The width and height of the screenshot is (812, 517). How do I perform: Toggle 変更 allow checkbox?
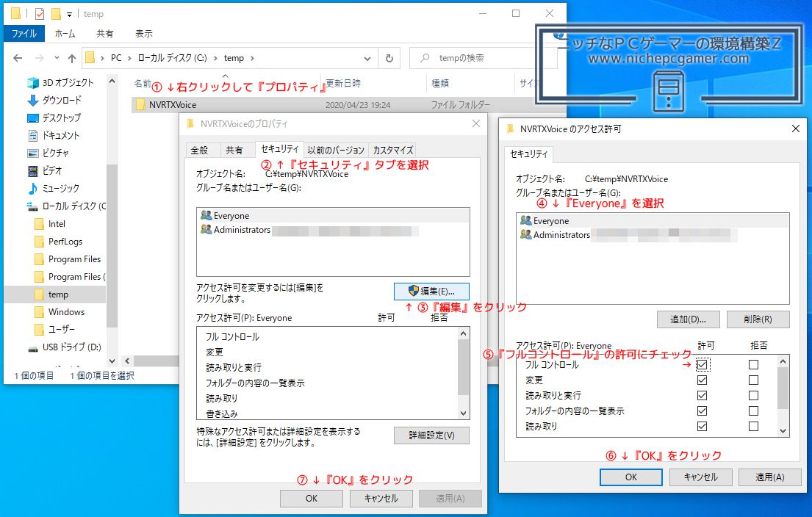click(x=703, y=380)
